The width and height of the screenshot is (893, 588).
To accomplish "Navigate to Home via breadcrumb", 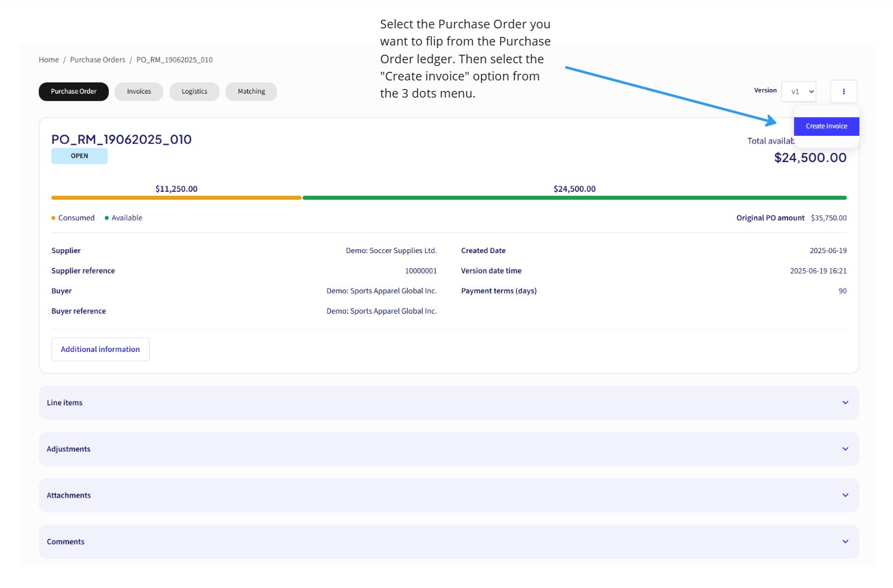I will [x=48, y=59].
